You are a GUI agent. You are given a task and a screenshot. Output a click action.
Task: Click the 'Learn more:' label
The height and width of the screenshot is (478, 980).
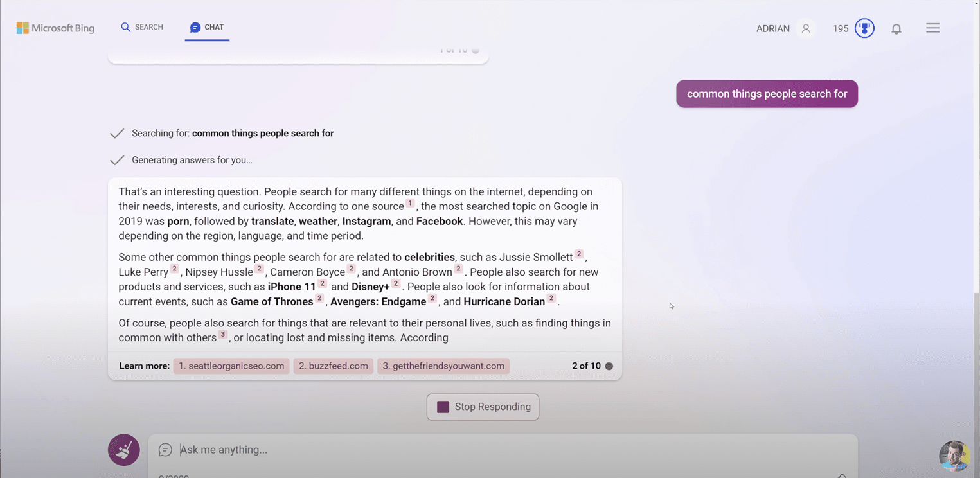pos(145,366)
